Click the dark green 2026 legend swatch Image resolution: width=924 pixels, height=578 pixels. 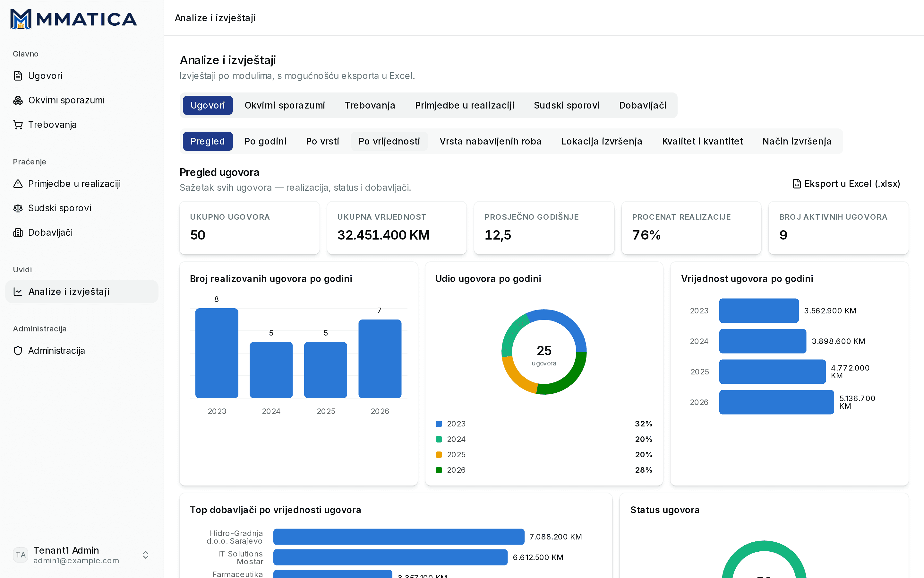point(439,470)
